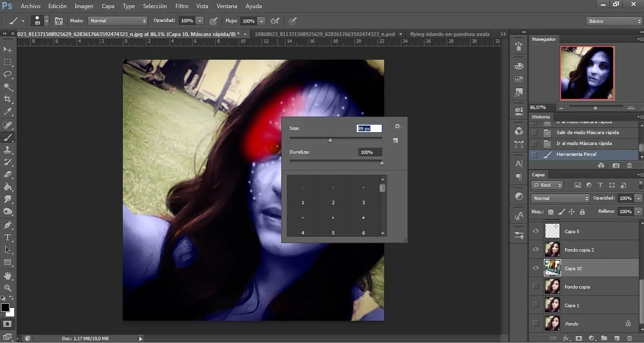
Task: Click the brush Size input field
Action: click(369, 128)
